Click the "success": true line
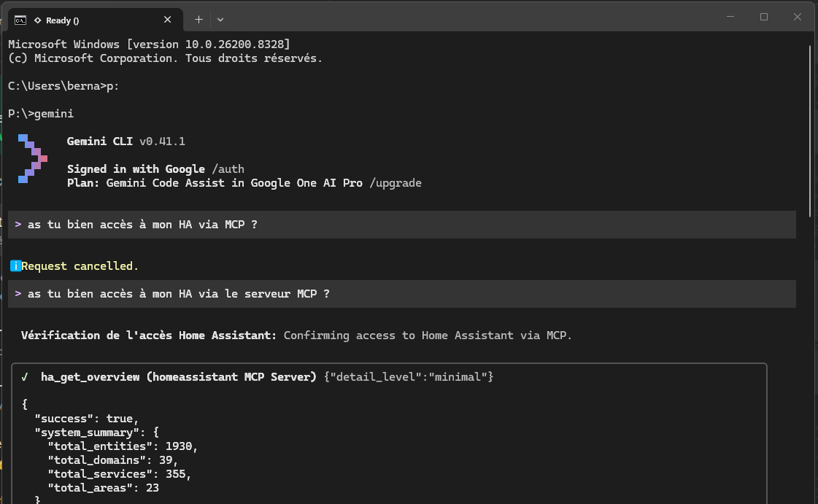 (x=86, y=419)
